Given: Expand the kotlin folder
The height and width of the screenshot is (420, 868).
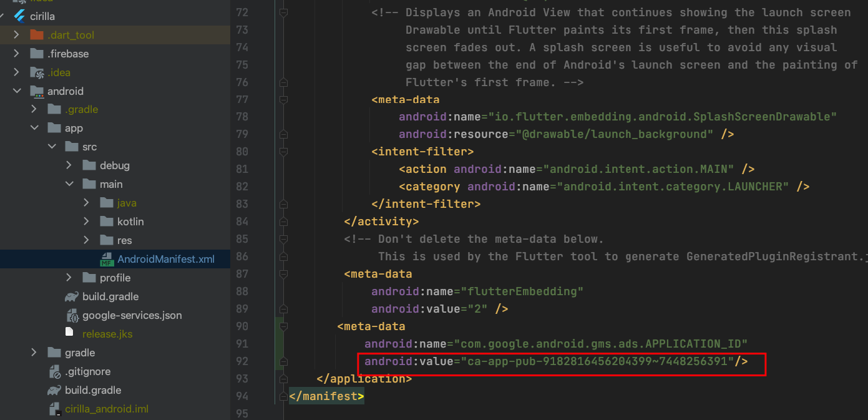Looking at the screenshot, I should 86,222.
